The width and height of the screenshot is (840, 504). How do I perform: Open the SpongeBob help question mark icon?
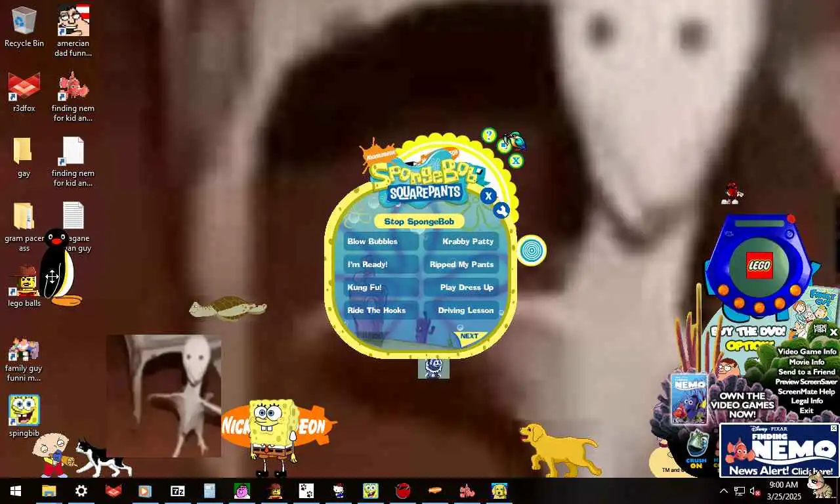tap(489, 135)
